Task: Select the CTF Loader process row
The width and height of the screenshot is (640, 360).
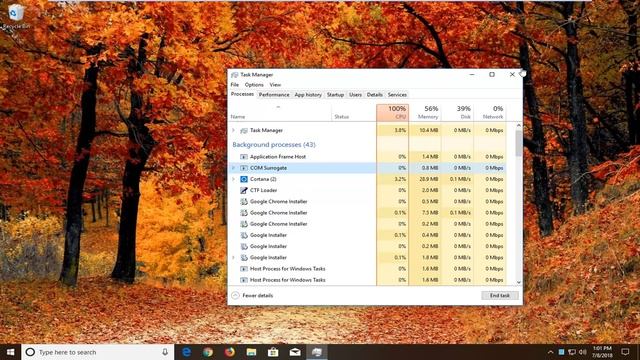Action: [367, 190]
